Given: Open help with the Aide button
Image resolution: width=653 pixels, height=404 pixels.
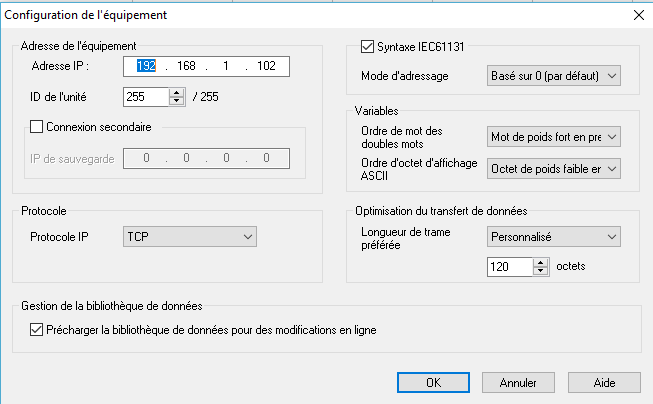Looking at the screenshot, I should (x=604, y=382).
